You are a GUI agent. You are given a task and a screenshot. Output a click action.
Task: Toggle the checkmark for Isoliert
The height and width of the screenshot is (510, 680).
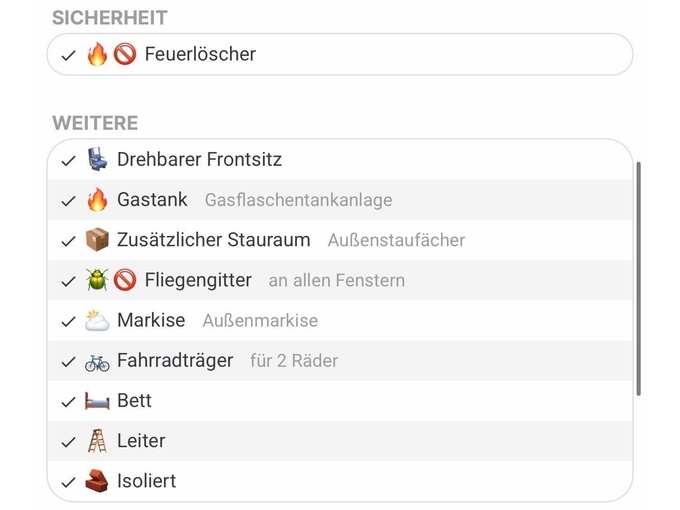coord(69,482)
